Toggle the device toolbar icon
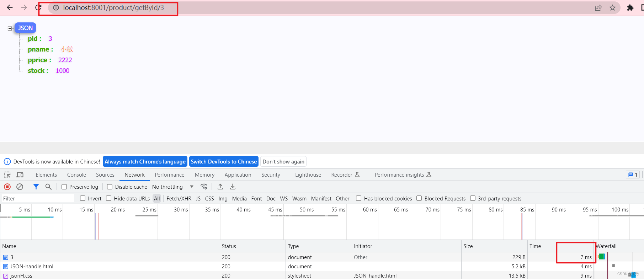 [x=20, y=175]
